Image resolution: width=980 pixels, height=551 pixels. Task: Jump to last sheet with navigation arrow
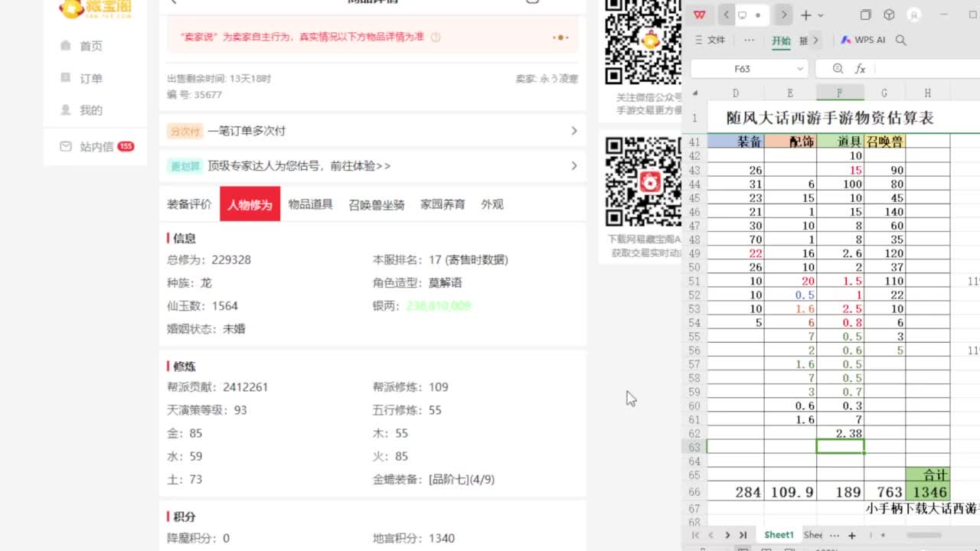click(743, 535)
